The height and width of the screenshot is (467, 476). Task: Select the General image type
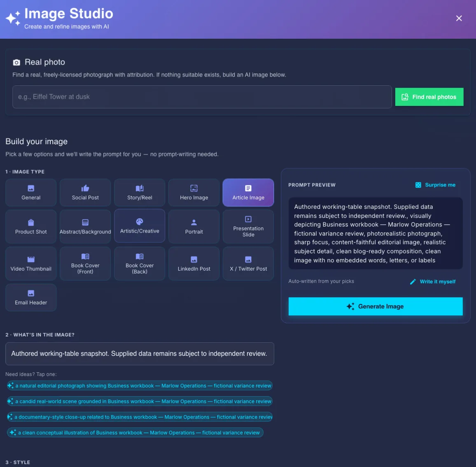coord(30,192)
